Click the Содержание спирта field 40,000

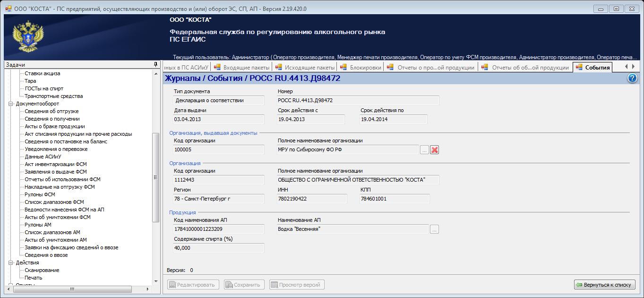pos(219,248)
